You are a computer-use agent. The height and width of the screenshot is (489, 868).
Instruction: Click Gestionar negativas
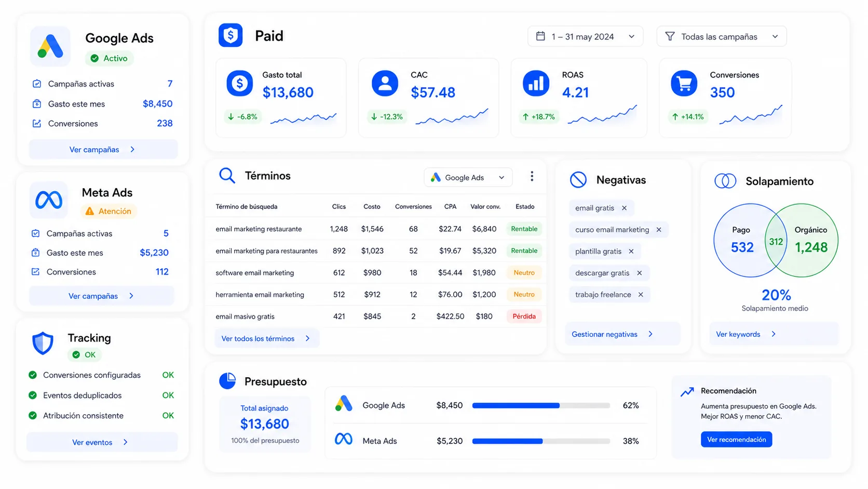point(622,334)
